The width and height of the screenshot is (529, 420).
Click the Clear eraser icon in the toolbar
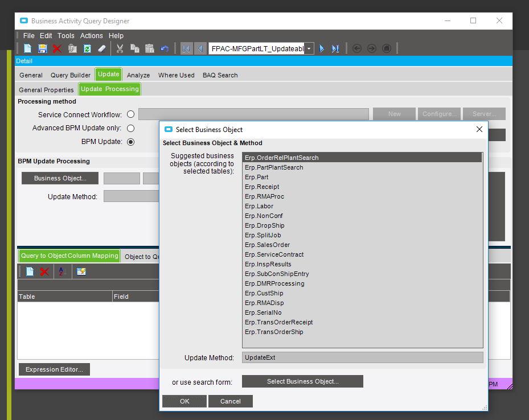102,49
